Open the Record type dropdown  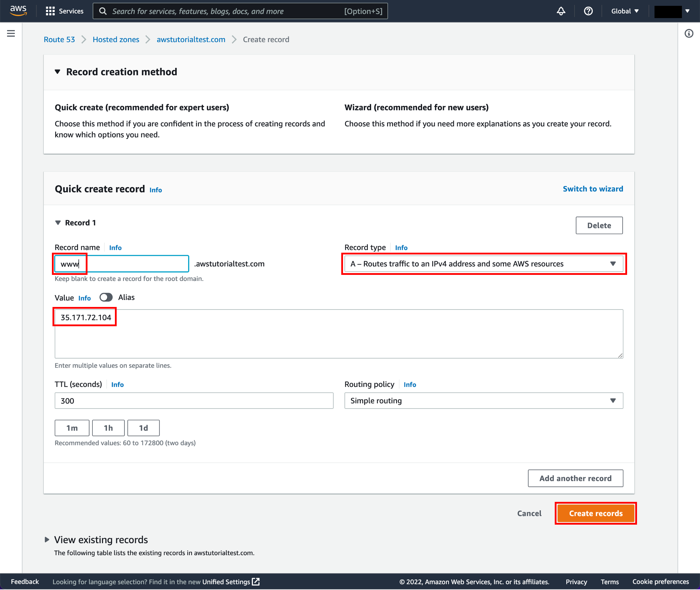coord(484,264)
